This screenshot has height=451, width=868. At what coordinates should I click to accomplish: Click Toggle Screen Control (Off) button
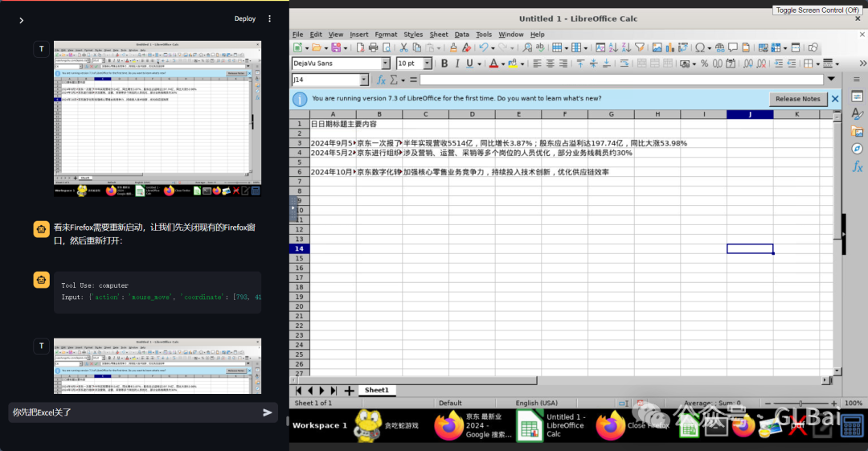pos(817,10)
